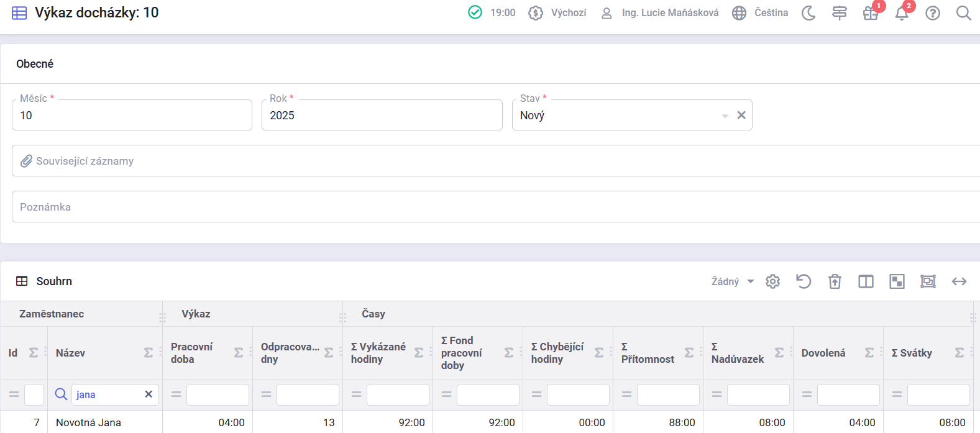Open the Stav dropdown
This screenshot has width=980, height=433.
(725, 116)
